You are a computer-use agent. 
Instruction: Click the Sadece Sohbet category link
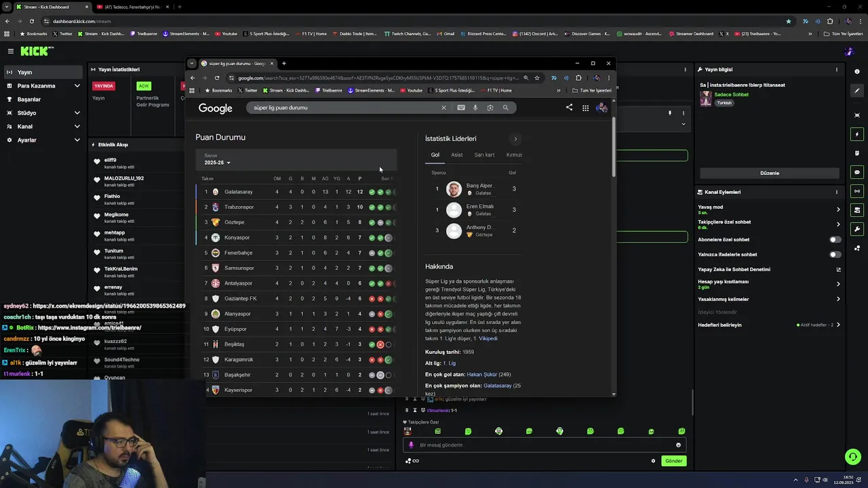click(731, 95)
